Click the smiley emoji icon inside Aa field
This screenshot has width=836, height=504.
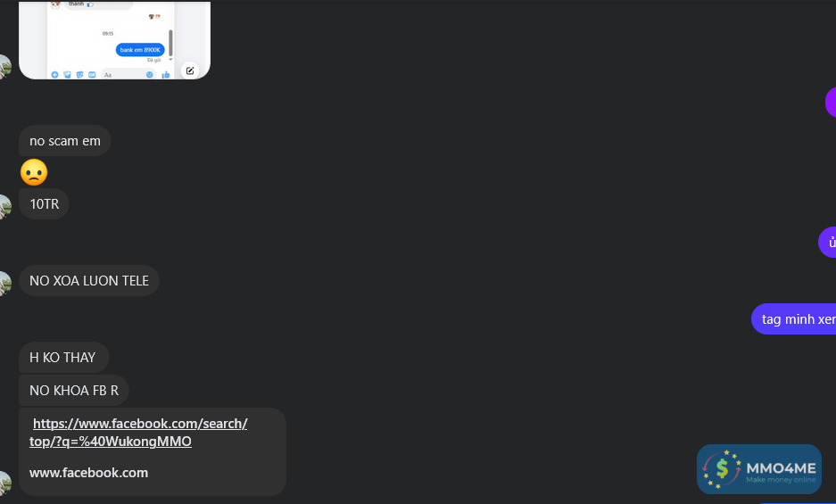coord(149,75)
